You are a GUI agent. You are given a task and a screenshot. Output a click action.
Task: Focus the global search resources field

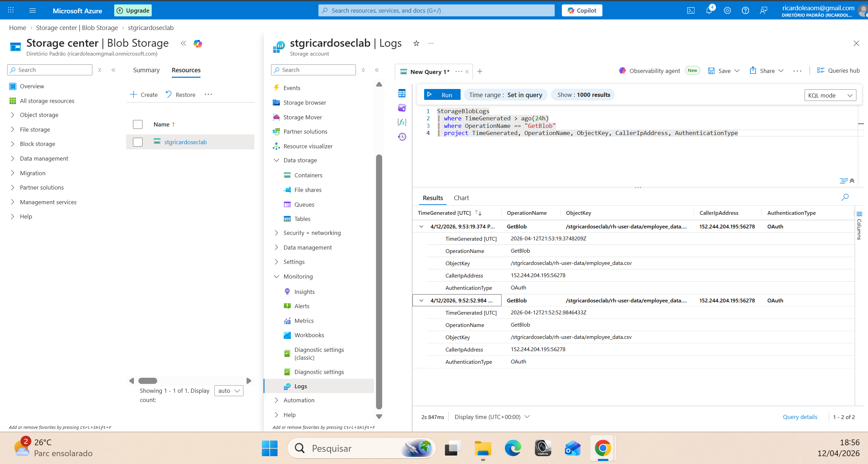click(x=436, y=11)
